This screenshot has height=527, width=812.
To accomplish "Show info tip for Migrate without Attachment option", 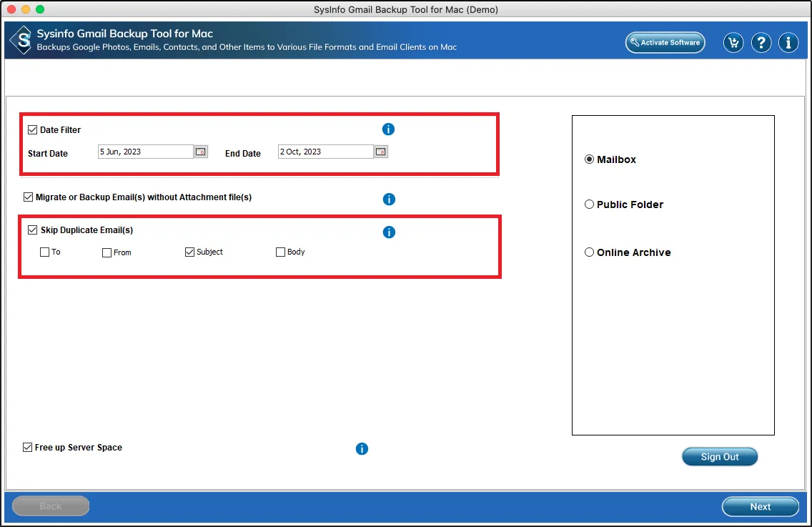I will 389,199.
